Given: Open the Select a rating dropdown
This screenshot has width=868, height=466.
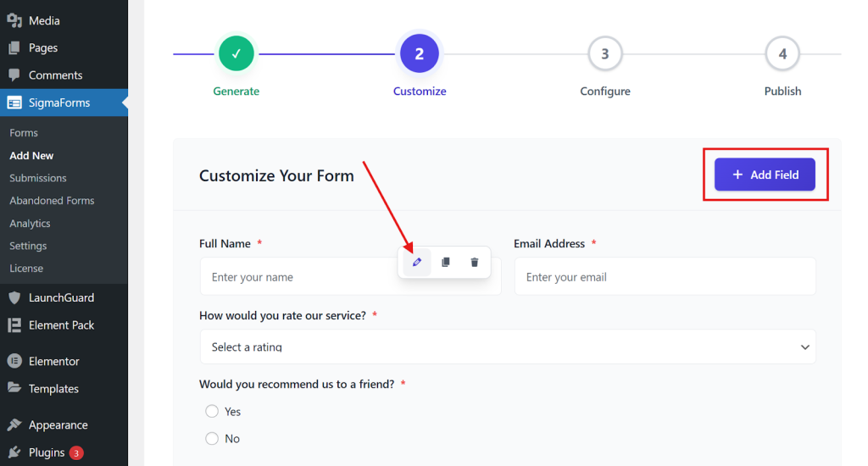Looking at the screenshot, I should point(508,347).
